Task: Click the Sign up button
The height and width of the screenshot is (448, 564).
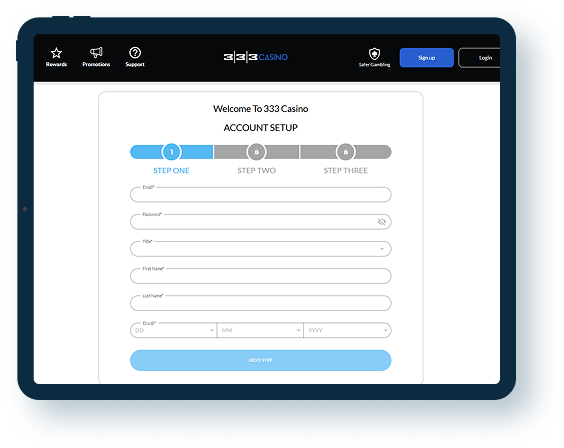Action: (427, 58)
